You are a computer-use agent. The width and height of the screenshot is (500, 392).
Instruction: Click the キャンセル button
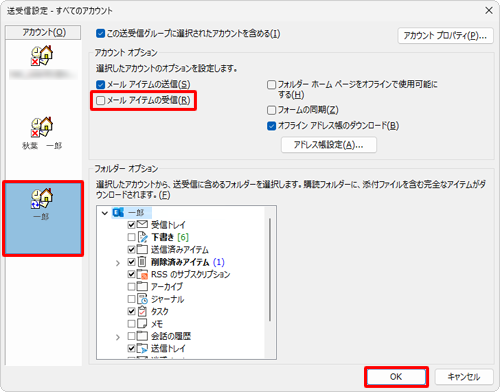464,377
